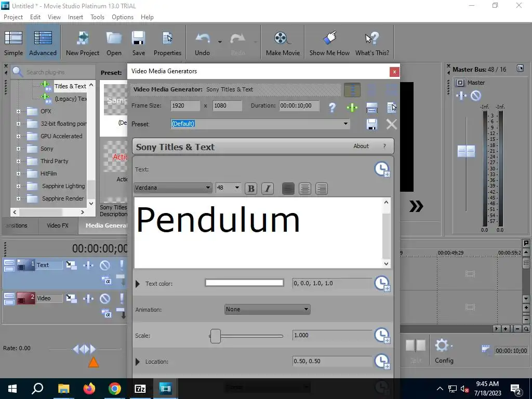The height and width of the screenshot is (399, 532).
Task: Click the Master FX icon in Master Bus
Action: [x=461, y=96]
